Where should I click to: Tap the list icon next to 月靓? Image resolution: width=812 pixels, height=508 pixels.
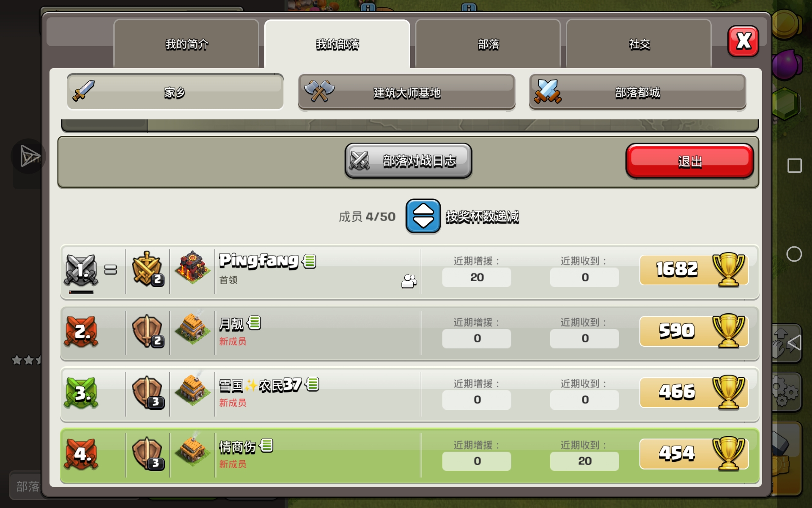(x=254, y=323)
